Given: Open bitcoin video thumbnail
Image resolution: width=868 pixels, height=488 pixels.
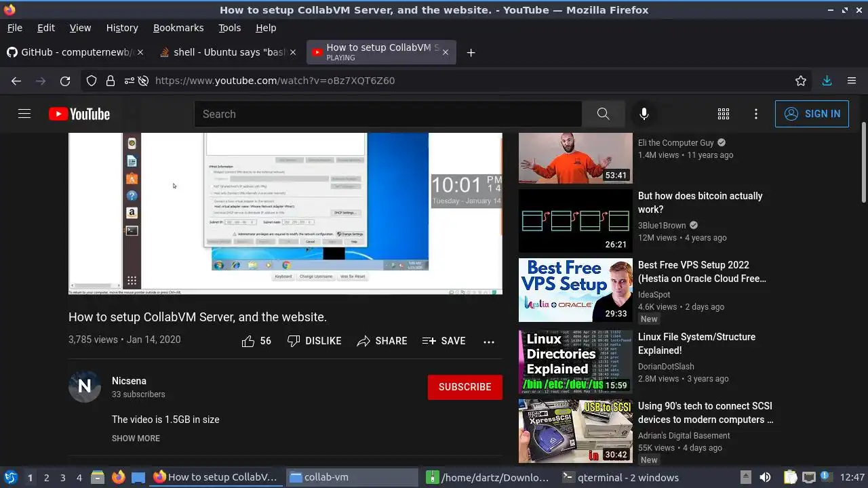Looking at the screenshot, I should 576,221.
